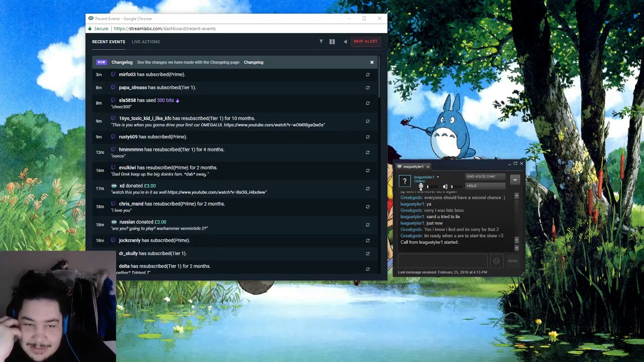Replay sla5858 300 bits alert

(368, 103)
